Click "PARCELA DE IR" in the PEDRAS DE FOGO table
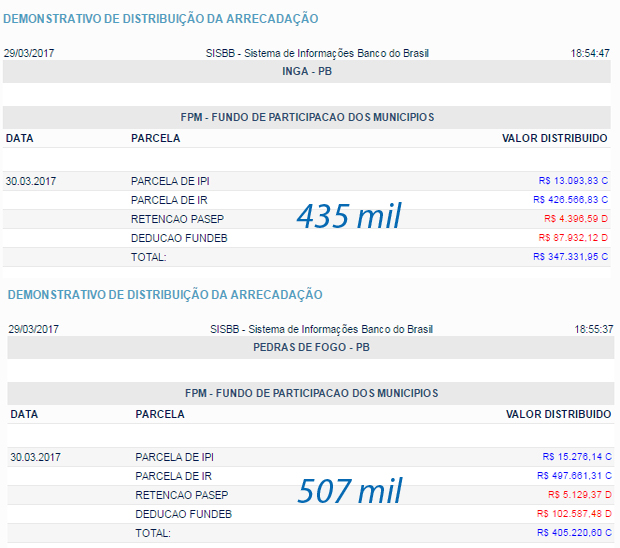 click(174, 476)
